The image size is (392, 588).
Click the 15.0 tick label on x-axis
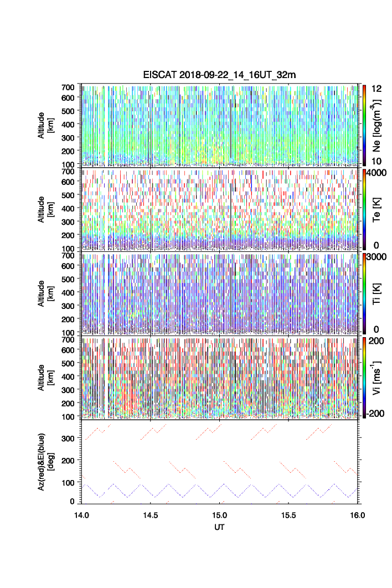click(220, 514)
